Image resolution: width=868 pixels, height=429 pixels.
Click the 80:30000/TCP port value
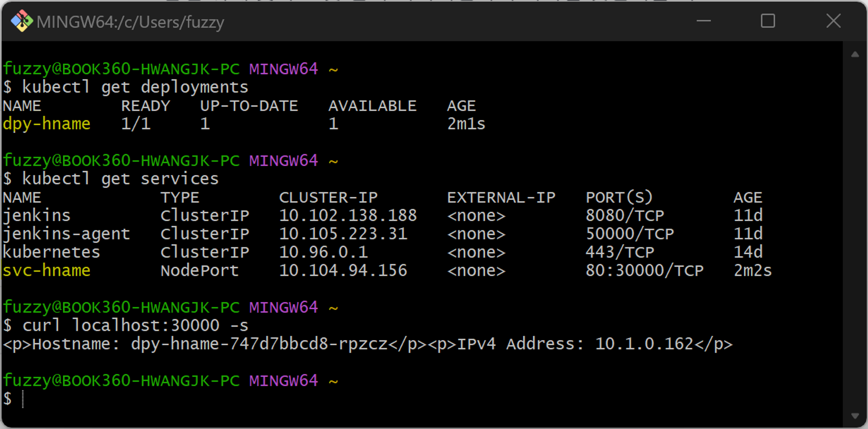(644, 271)
